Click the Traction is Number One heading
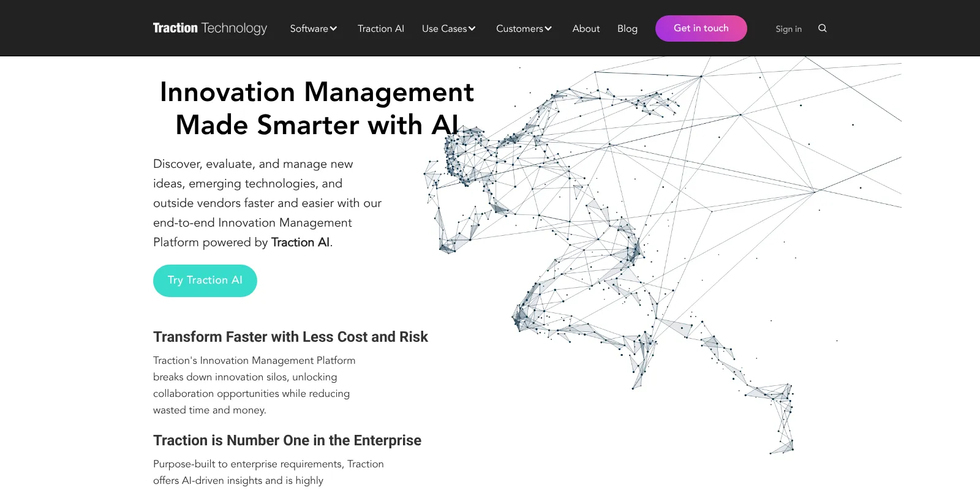 click(x=287, y=440)
